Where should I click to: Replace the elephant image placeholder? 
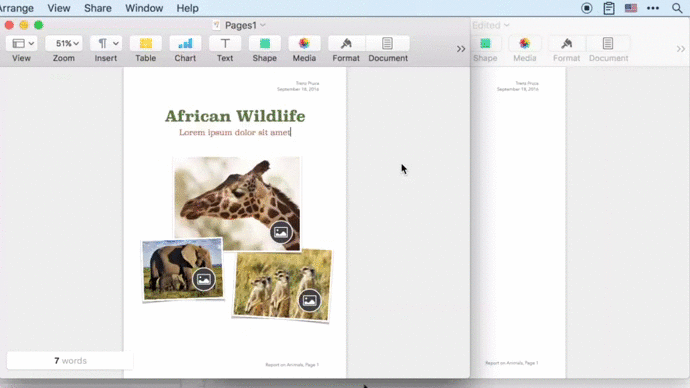click(x=204, y=279)
